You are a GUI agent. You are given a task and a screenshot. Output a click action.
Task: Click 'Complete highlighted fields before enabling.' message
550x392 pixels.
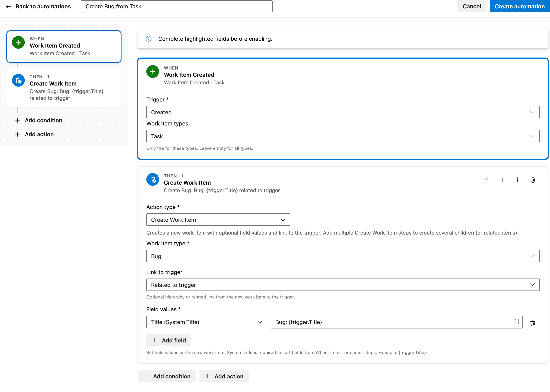(215, 39)
